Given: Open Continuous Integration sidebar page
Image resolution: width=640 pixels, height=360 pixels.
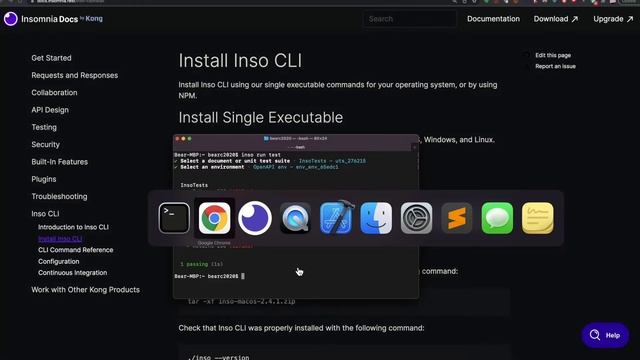Looking at the screenshot, I should tap(73, 273).
